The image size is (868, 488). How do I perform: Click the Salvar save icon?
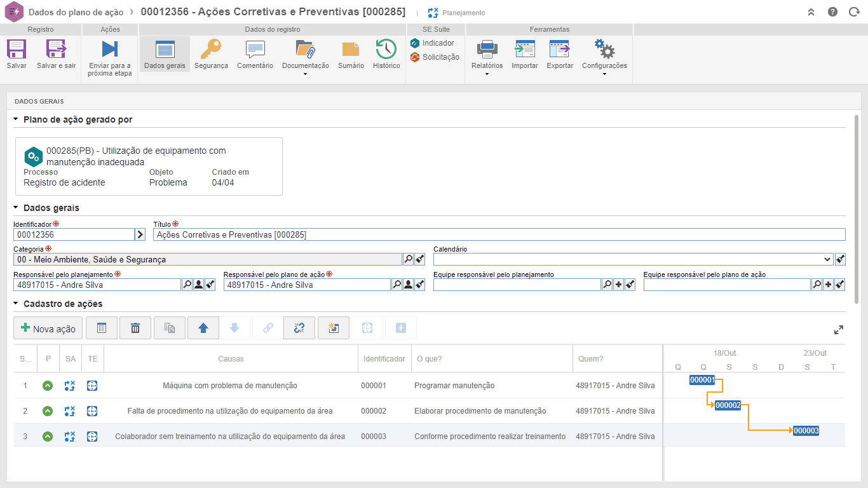click(x=17, y=49)
